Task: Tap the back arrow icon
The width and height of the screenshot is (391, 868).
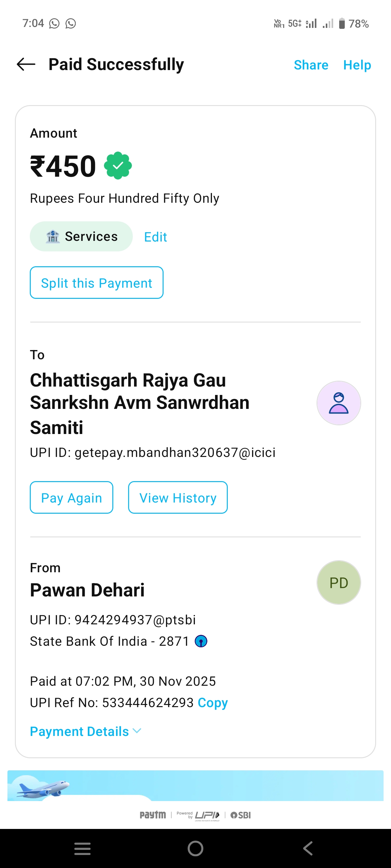Action: pyautogui.click(x=26, y=64)
